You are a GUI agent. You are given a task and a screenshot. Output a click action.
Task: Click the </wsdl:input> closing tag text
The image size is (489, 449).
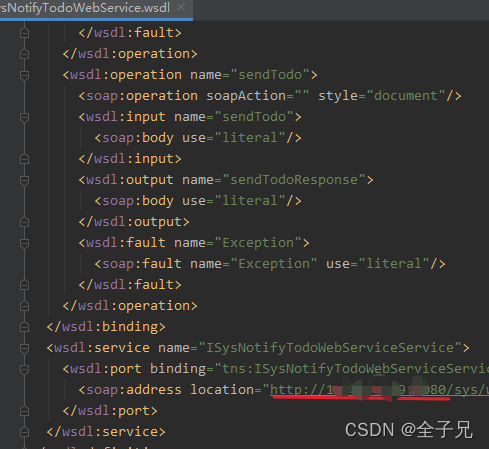click(x=130, y=159)
